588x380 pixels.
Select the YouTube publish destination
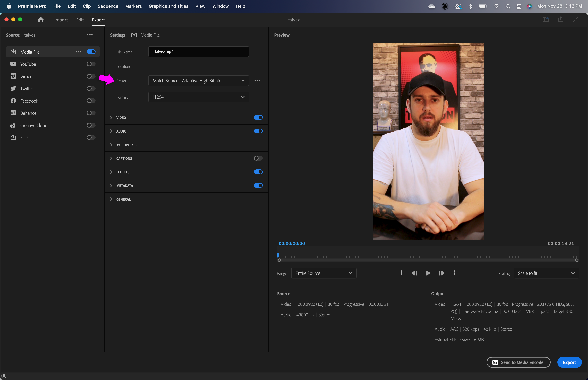click(x=28, y=64)
